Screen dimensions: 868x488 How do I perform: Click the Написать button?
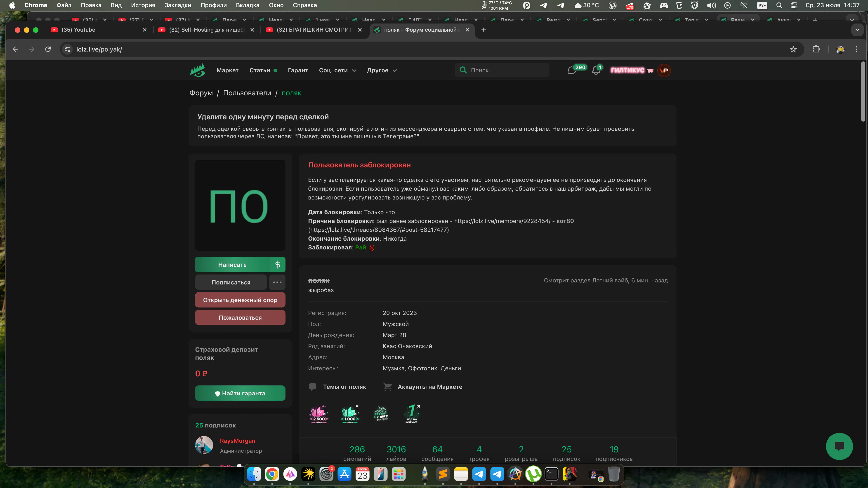point(232,265)
